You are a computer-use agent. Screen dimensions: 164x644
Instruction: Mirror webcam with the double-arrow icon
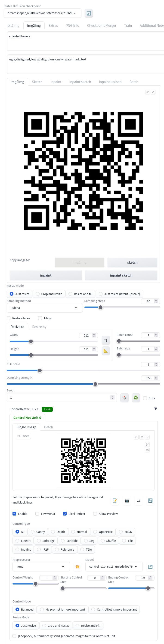coord(138,501)
